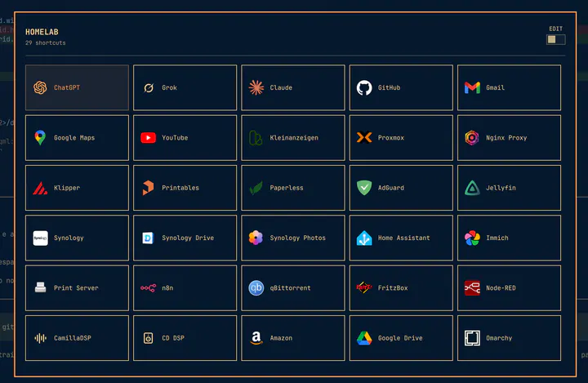
Task: Select the CamillaDSP label
Action: (73, 338)
